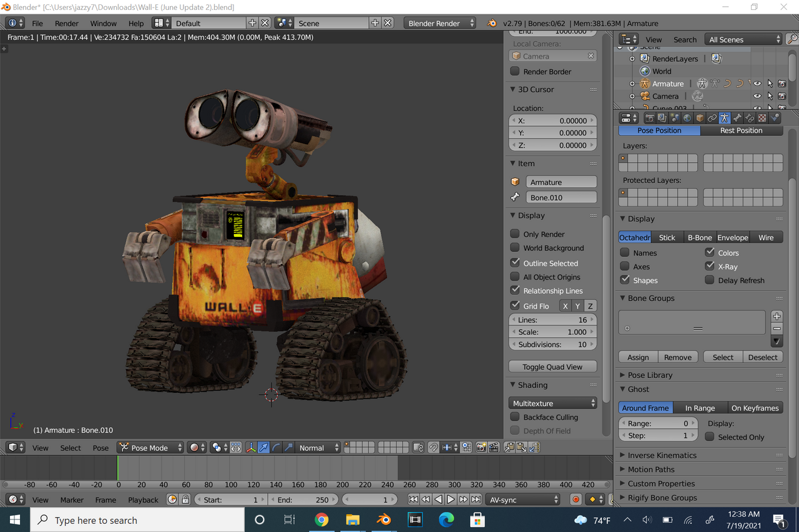Open the Render menu in the header

tap(67, 23)
